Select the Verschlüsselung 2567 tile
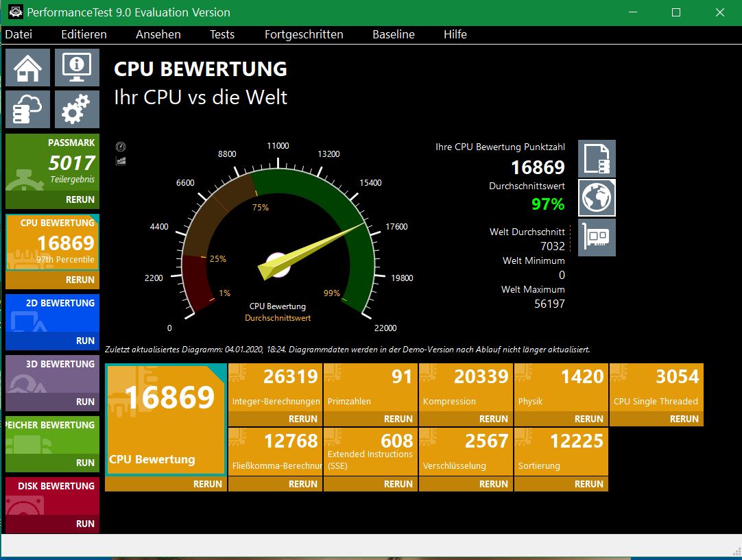742x560 pixels. tap(466, 452)
